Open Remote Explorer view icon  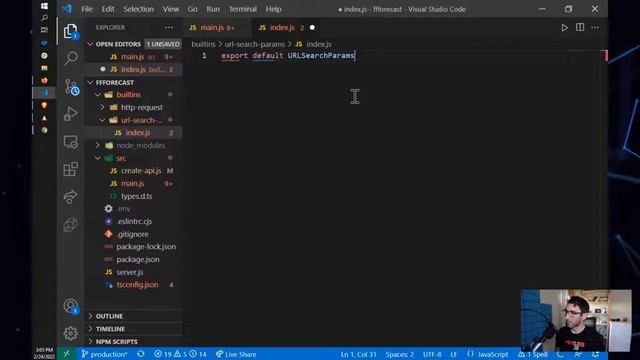[71, 142]
